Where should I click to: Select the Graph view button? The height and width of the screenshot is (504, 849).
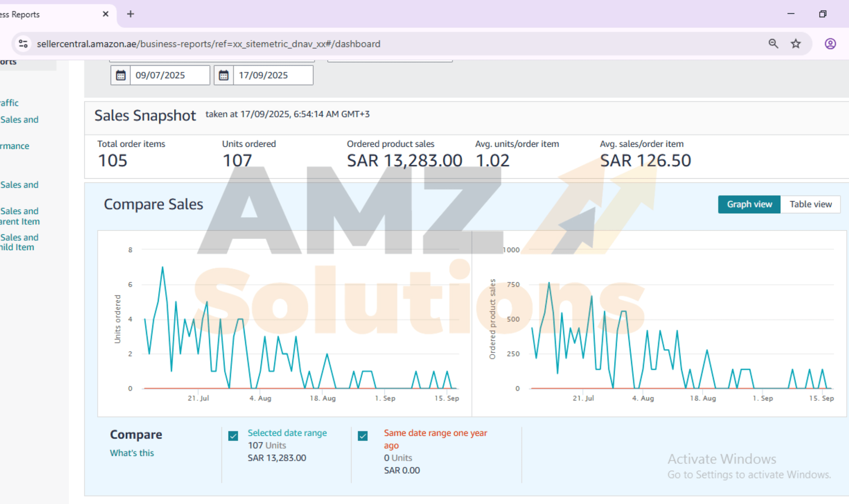click(x=749, y=204)
